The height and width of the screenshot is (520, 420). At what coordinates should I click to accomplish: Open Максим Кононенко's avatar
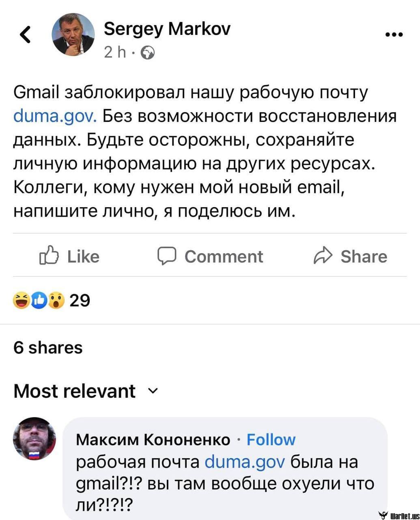[35, 439]
